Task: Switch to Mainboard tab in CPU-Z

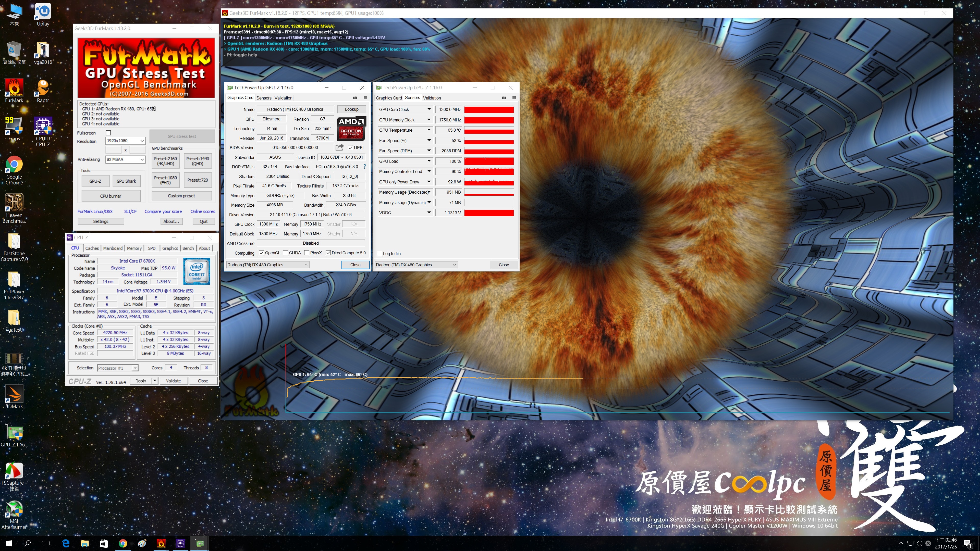Action: 113,248
